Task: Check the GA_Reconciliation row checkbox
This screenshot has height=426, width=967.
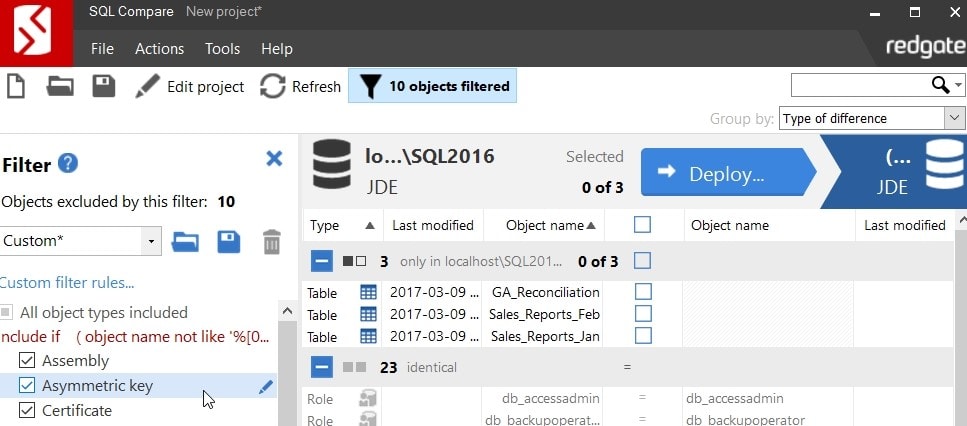Action: 643,292
